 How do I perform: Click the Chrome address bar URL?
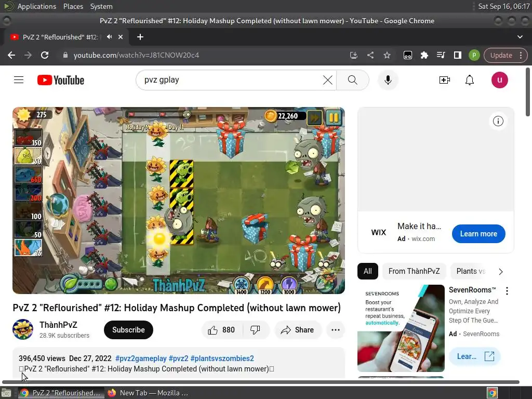pyautogui.click(x=136, y=55)
